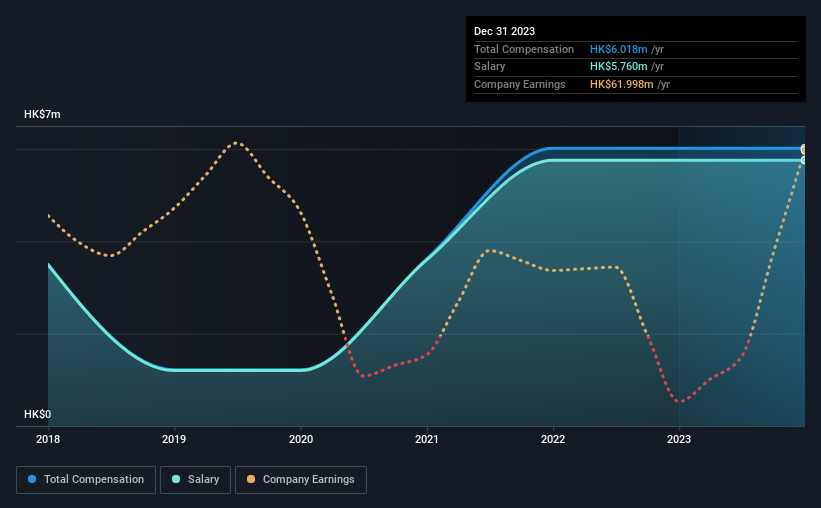The height and width of the screenshot is (508, 821).
Task: Click the blue Total Compensation legend dot
Action: [x=32, y=479]
